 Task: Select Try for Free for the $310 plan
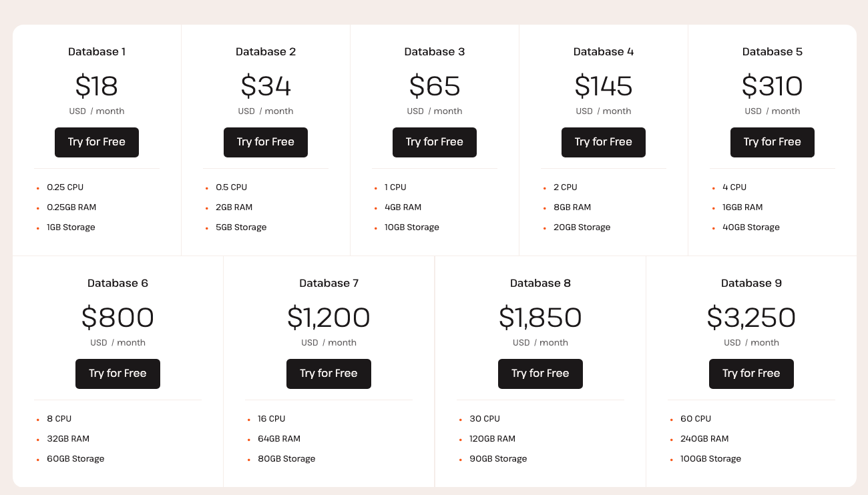(773, 142)
